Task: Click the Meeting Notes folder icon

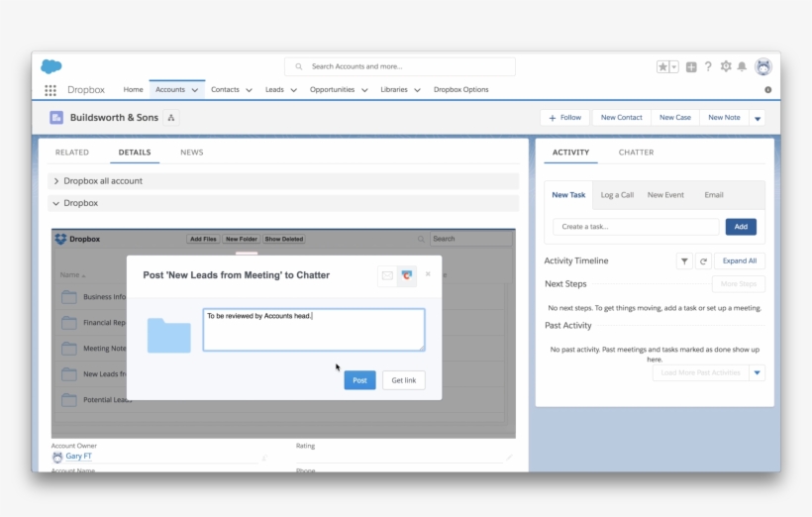Action: 69,348
